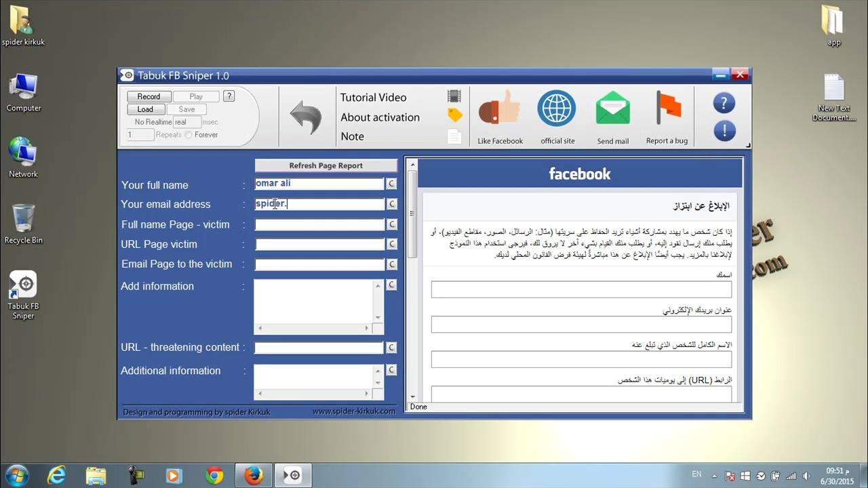Click the first Arabic name field on Facebook form

(x=581, y=289)
